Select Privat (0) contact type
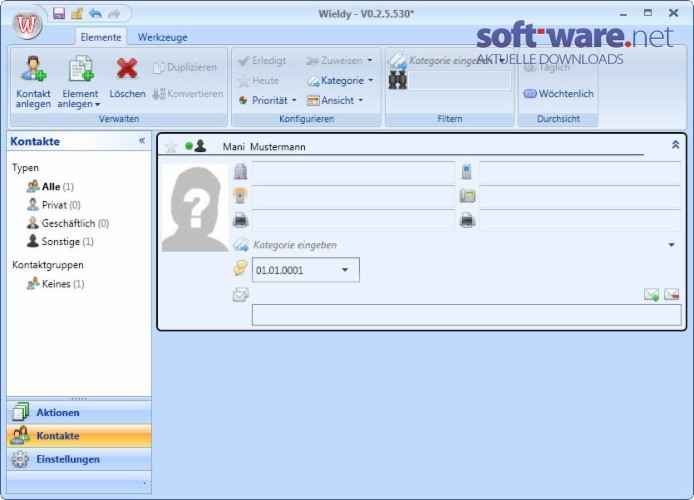694x500 pixels. coord(54,205)
